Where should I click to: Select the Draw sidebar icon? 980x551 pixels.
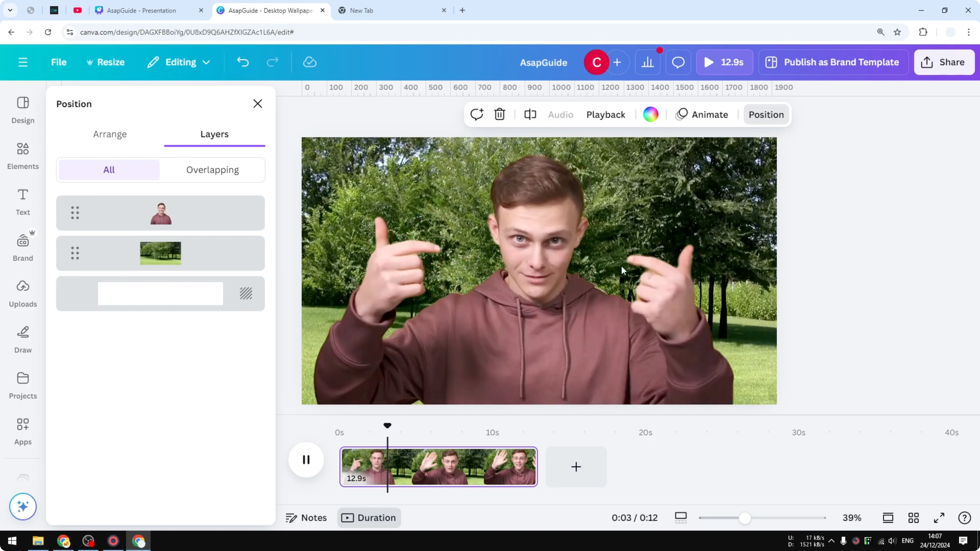pos(22,338)
